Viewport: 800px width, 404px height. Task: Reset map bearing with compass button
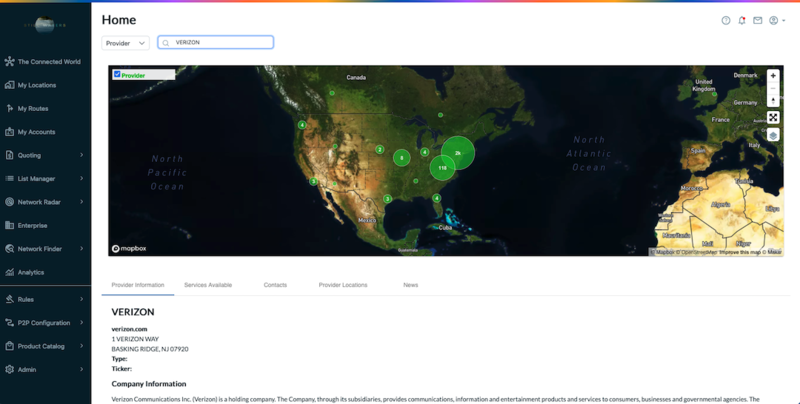[773, 100]
